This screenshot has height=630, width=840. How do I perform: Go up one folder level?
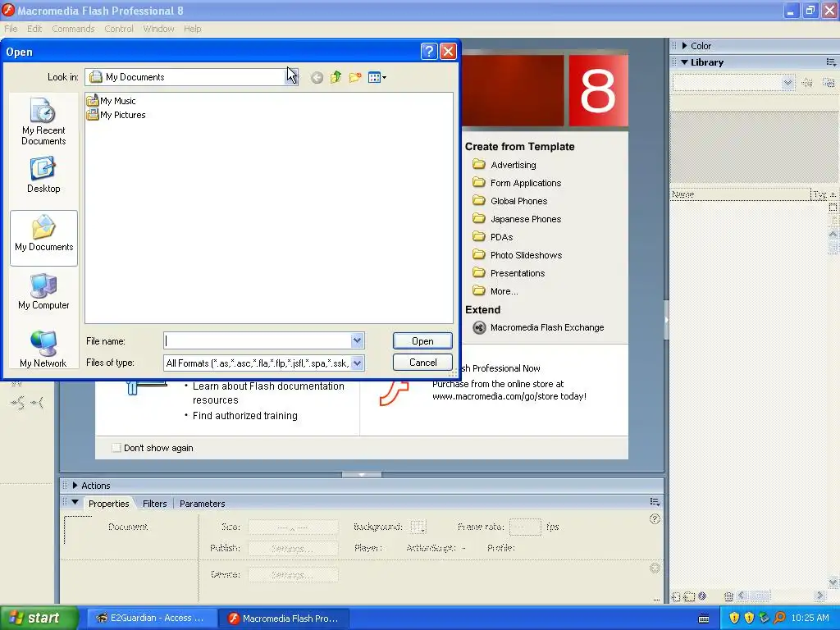[336, 78]
